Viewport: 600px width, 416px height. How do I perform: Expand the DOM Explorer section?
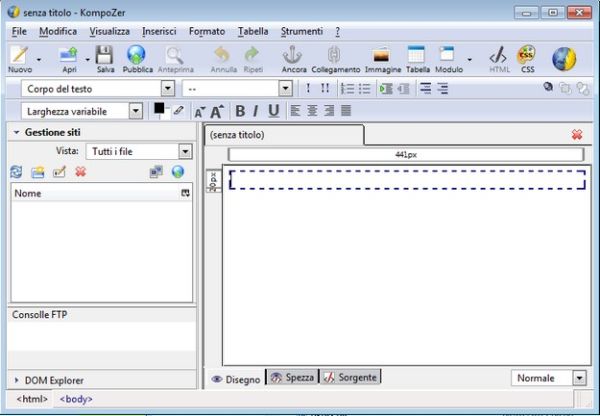(17, 380)
